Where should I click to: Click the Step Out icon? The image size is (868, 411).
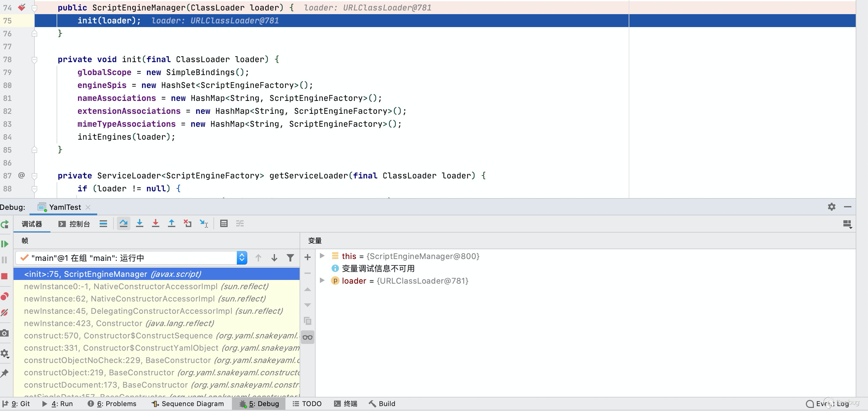(x=172, y=224)
